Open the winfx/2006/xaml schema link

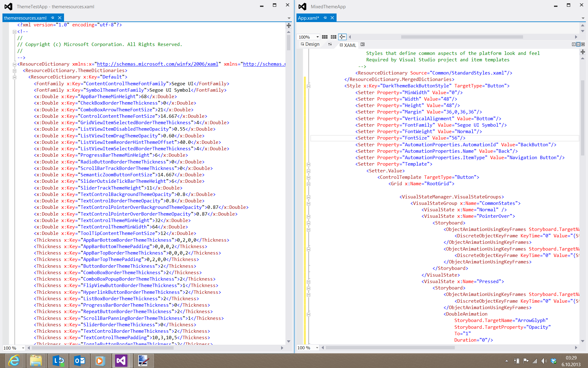click(x=157, y=64)
